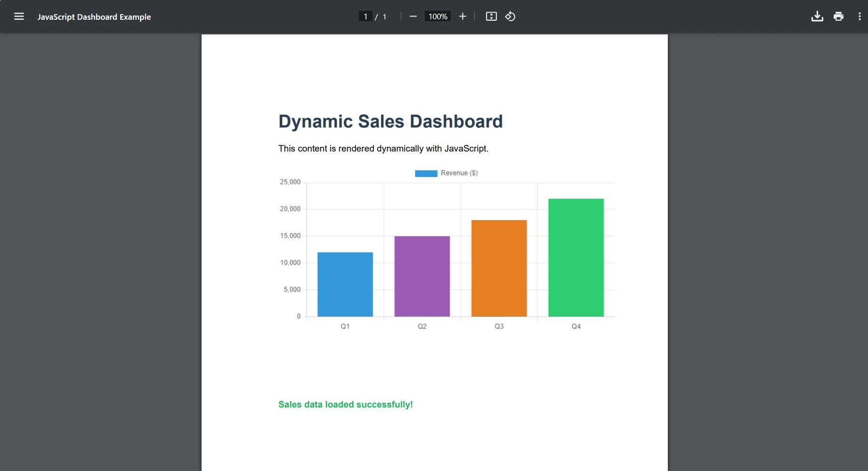Zoom out using the minus icon
The image size is (868, 471).
pos(413,16)
